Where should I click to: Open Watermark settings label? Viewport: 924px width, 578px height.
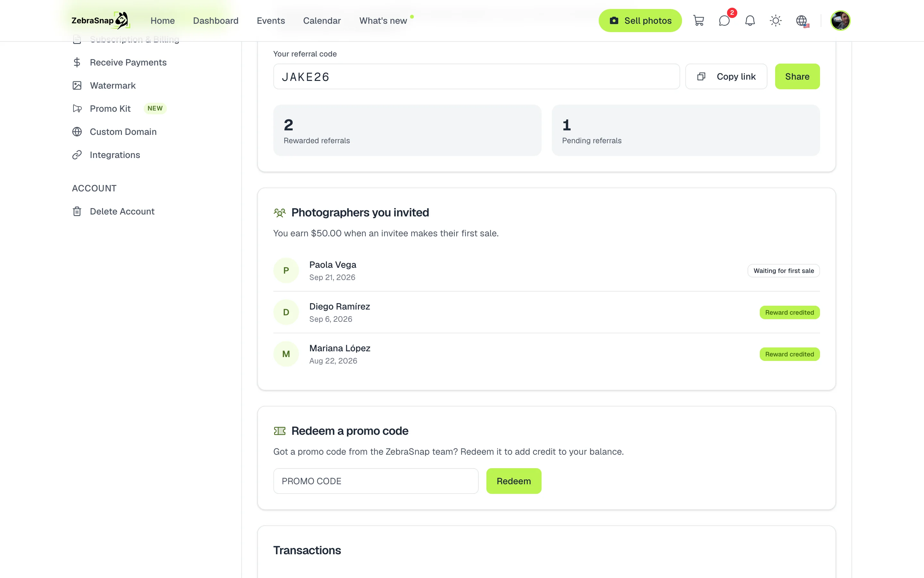click(x=113, y=86)
